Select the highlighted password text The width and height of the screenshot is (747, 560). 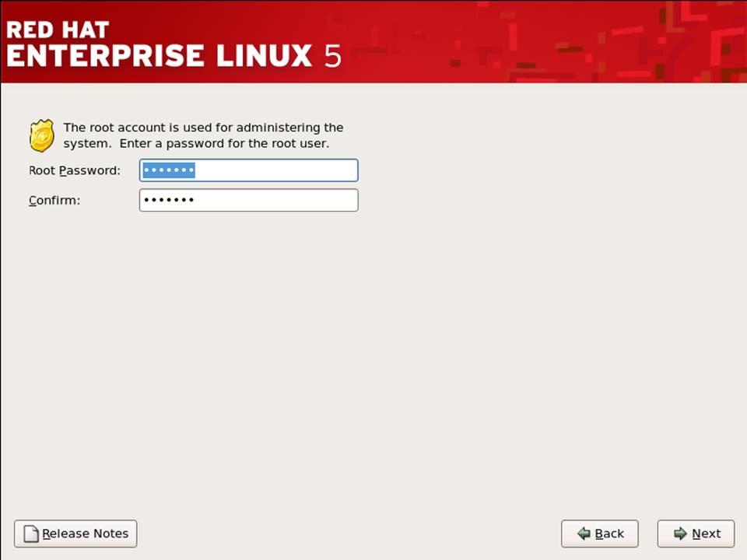(168, 170)
